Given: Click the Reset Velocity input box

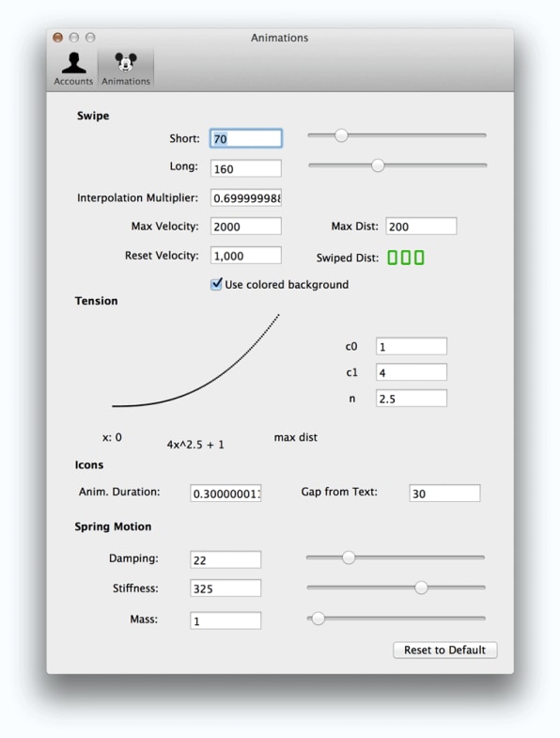Looking at the screenshot, I should 245,256.
